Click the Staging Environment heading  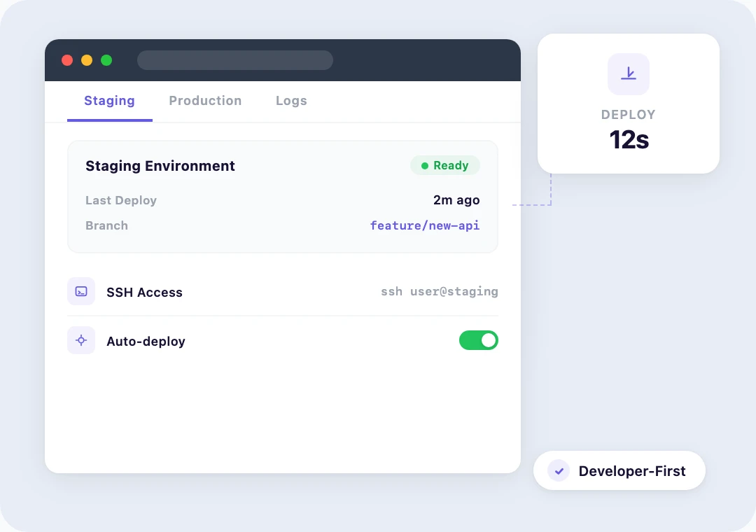click(160, 166)
